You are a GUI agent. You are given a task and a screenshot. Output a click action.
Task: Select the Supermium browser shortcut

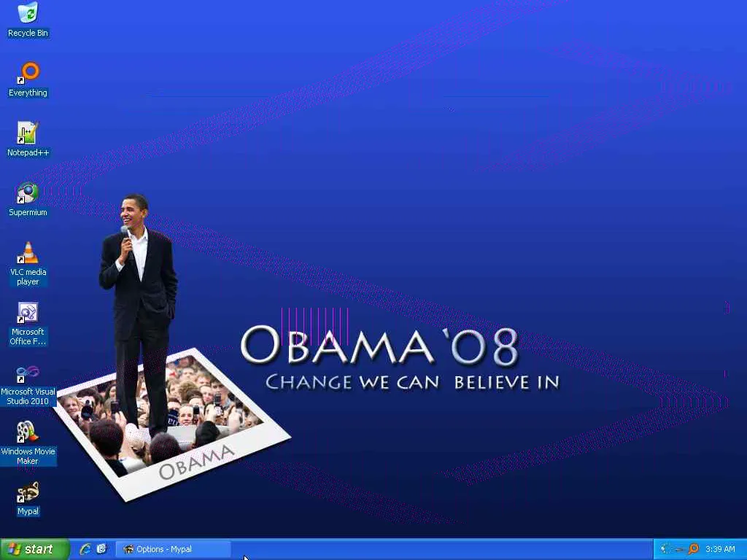coord(28,199)
